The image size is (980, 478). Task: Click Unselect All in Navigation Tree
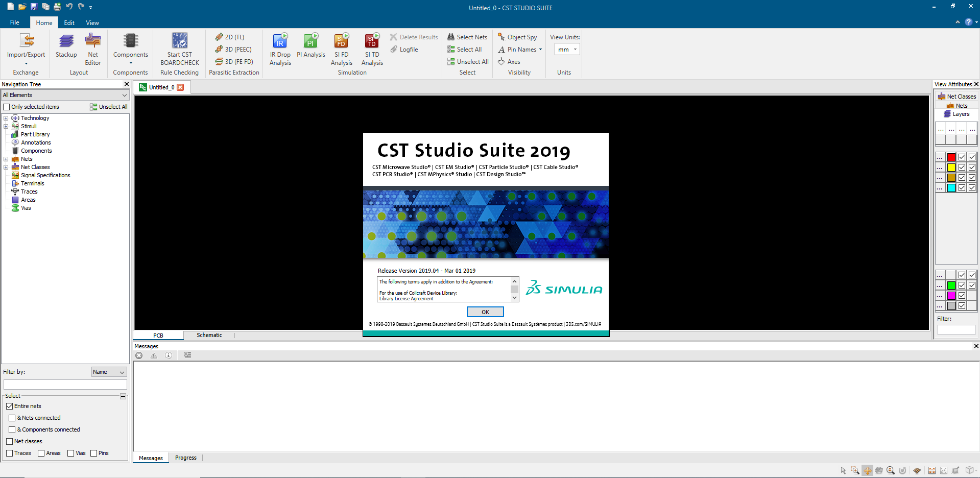pos(109,107)
